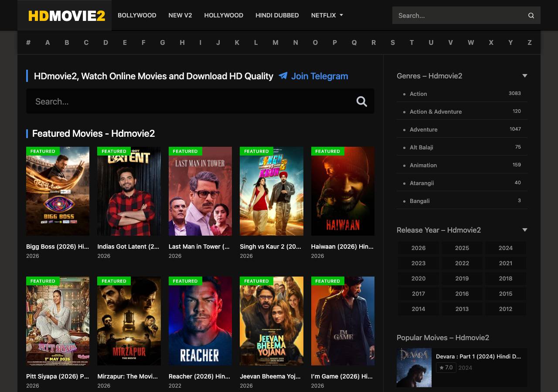
Task: Open the Bigg Boss poster
Action: click(58, 191)
